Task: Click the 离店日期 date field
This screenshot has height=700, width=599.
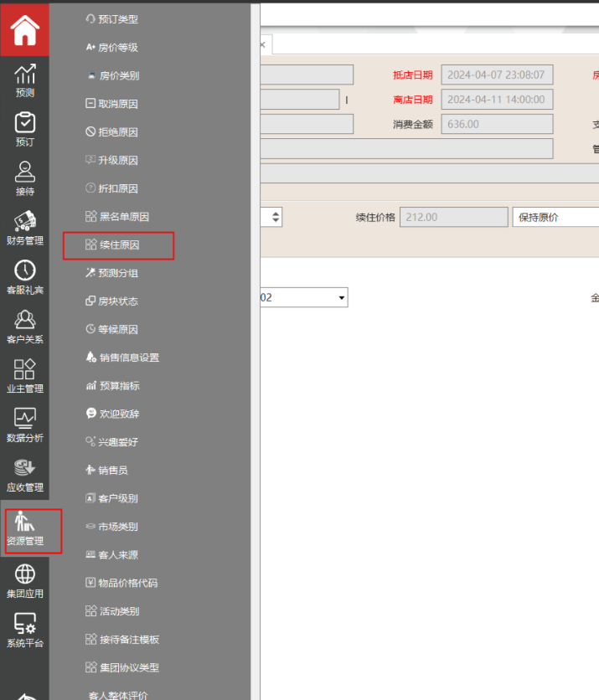Action: click(x=496, y=100)
